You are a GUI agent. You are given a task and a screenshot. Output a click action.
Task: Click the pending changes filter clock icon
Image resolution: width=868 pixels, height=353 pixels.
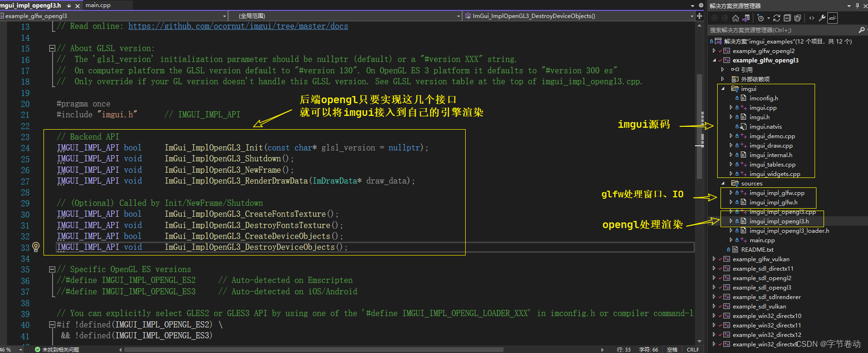[x=760, y=18]
